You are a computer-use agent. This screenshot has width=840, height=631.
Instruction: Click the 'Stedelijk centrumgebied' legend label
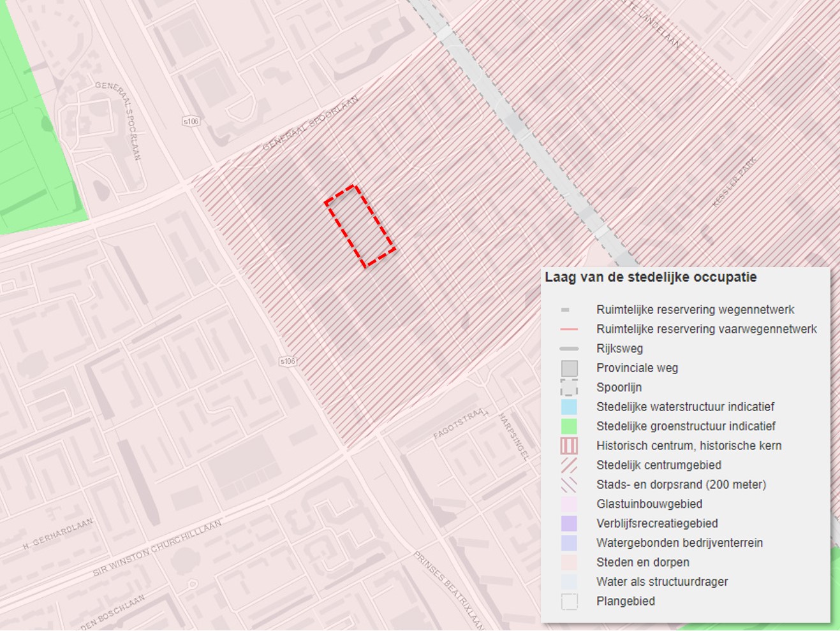tap(659, 465)
